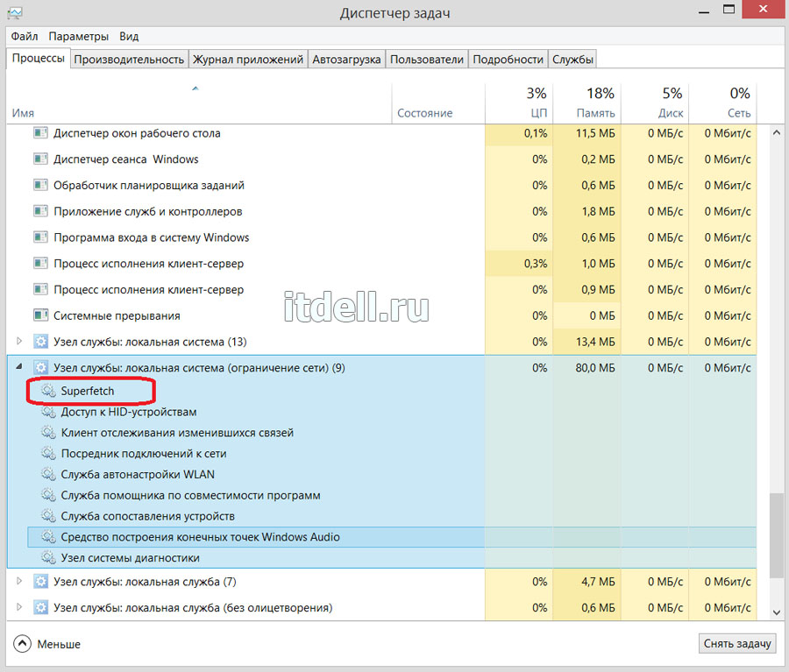Image resolution: width=789 pixels, height=672 pixels.
Task: Sort by the Диск 5% column header
Action: (655, 103)
